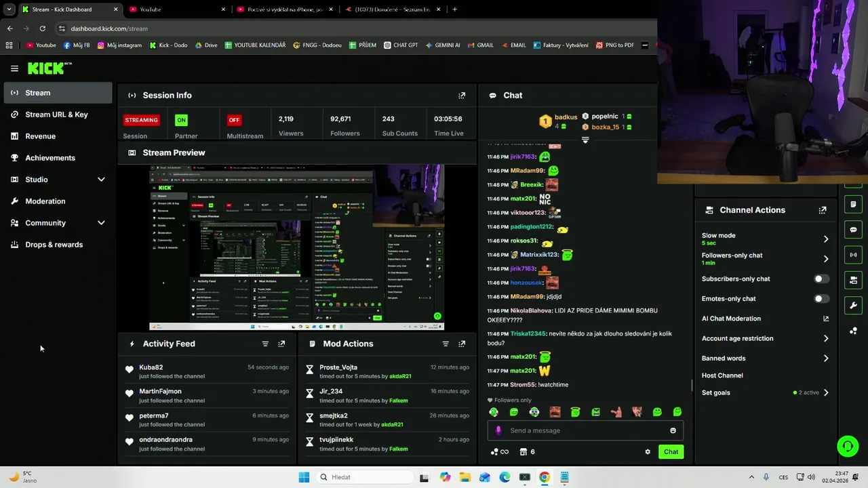This screenshot has width=868, height=488.
Task: Open Stream URL & Key page
Action: (58, 115)
